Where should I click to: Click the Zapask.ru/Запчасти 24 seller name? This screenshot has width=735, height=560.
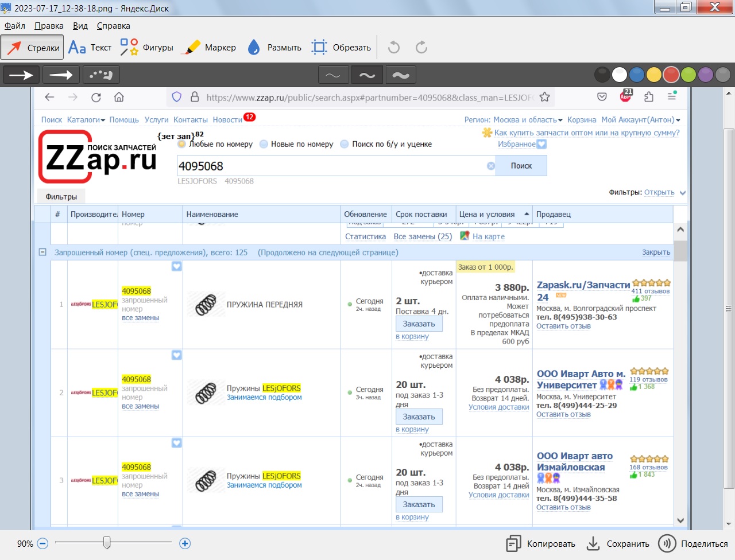[583, 291]
